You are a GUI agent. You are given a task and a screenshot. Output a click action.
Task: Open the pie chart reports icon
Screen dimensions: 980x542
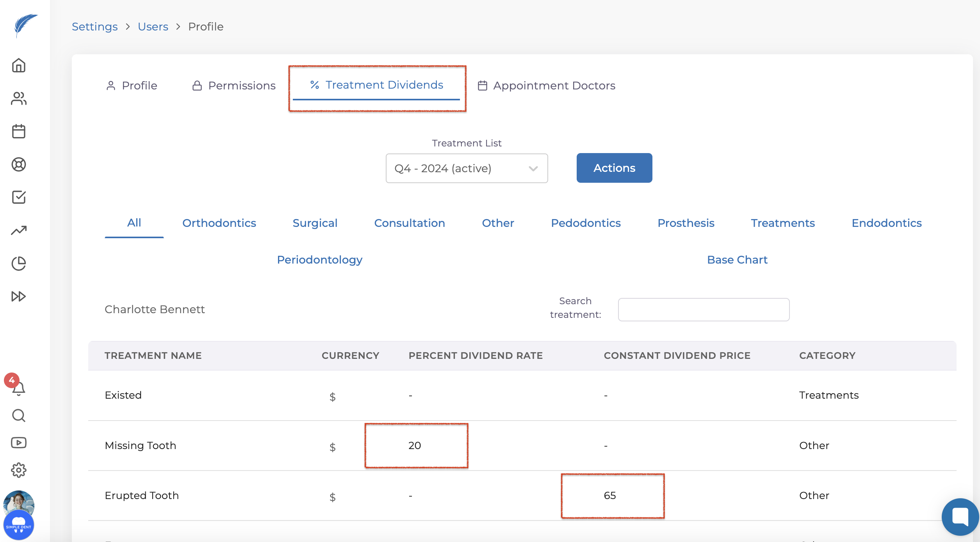tap(18, 264)
